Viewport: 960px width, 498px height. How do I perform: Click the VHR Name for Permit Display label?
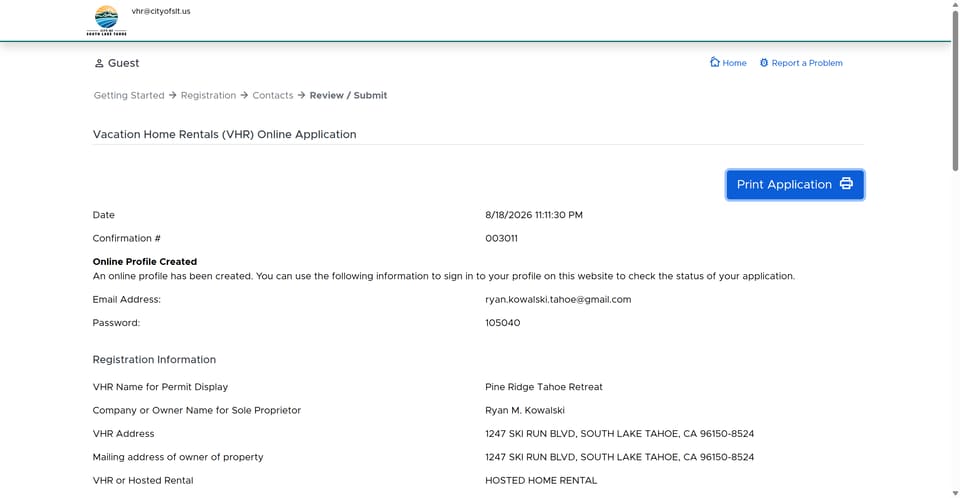160,387
